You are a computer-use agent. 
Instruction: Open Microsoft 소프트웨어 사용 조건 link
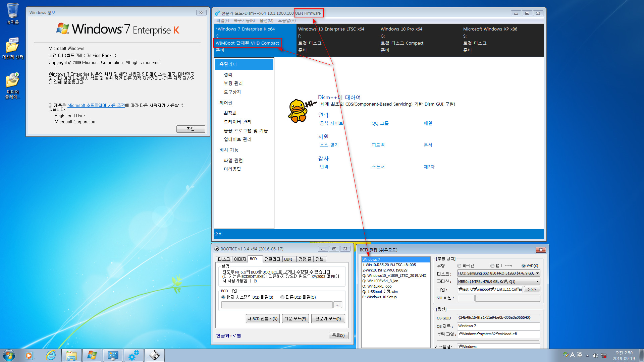coord(96,105)
